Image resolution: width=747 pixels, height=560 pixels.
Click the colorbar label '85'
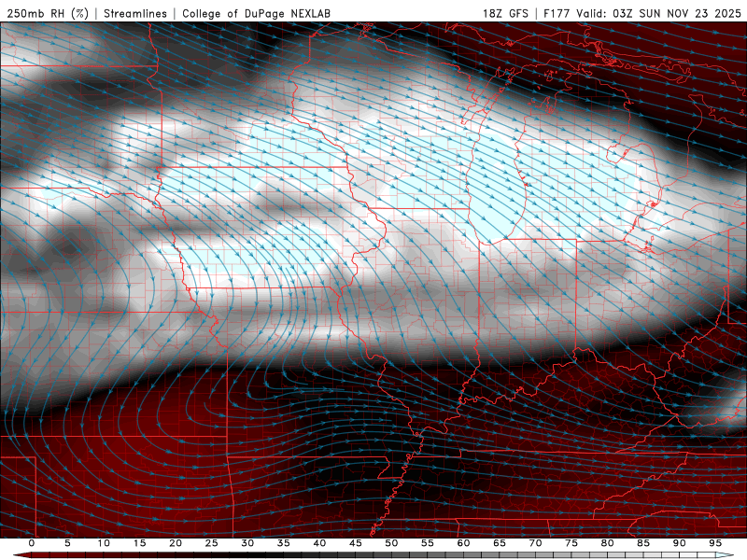pos(643,543)
